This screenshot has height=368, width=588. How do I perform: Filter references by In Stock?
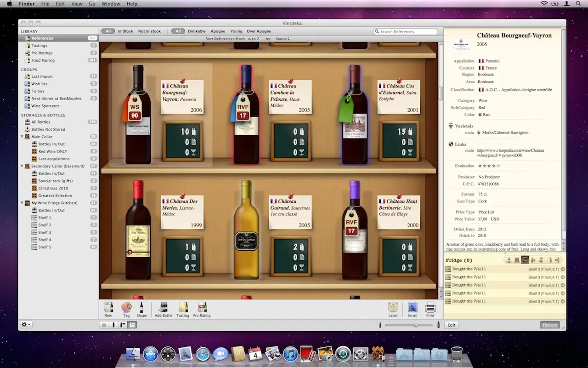(x=125, y=31)
